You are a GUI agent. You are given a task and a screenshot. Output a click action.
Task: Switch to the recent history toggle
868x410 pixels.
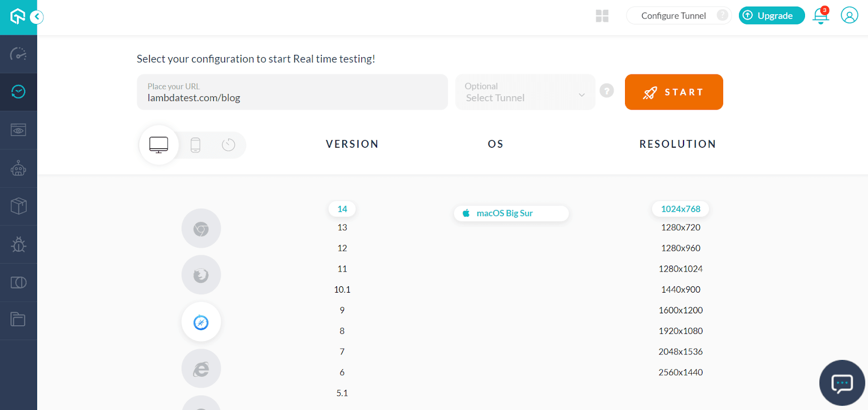(x=228, y=145)
